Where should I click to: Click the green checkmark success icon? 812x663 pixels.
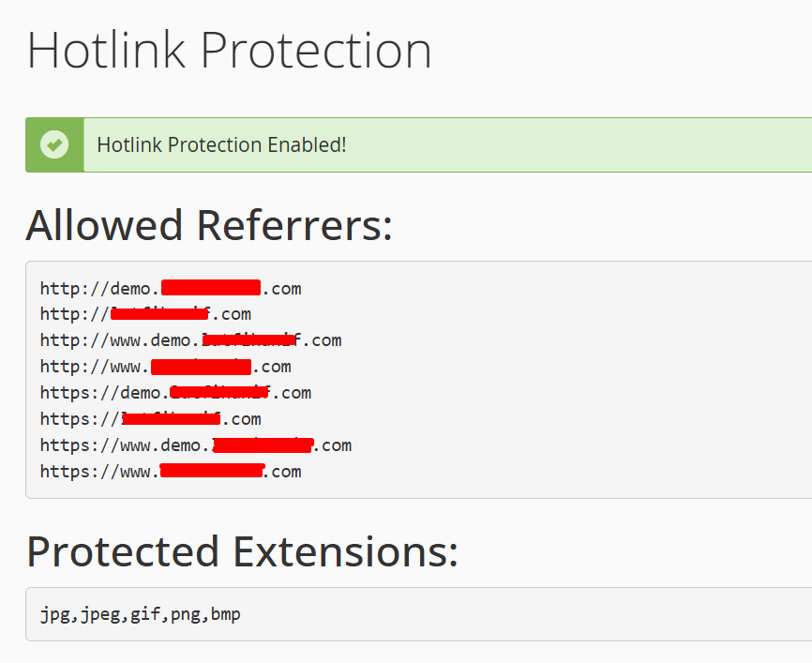coord(54,144)
